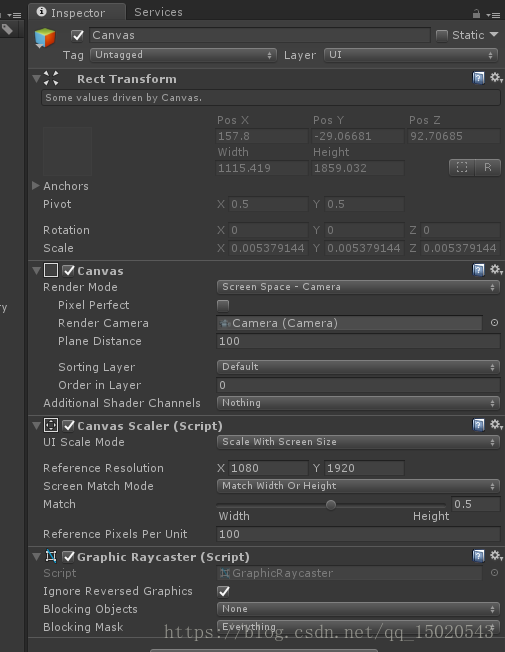Collapse the Graphic Raycaster component

point(36,556)
